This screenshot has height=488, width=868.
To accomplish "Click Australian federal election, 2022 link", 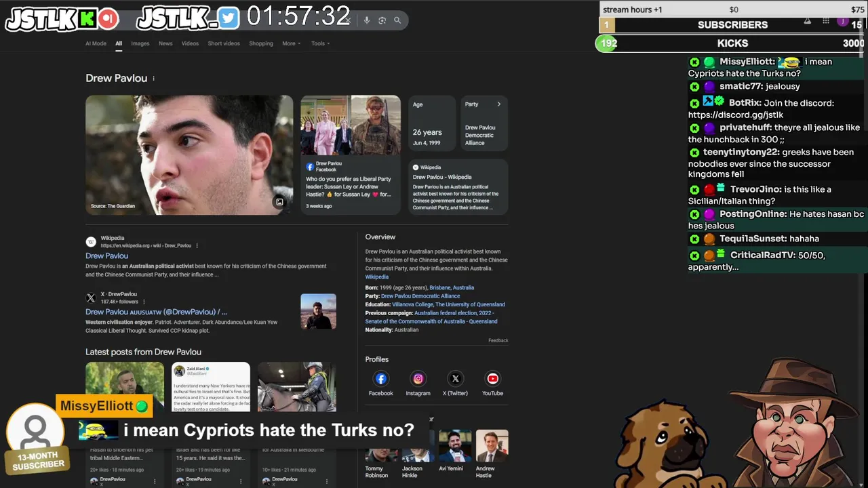I will coord(454,313).
